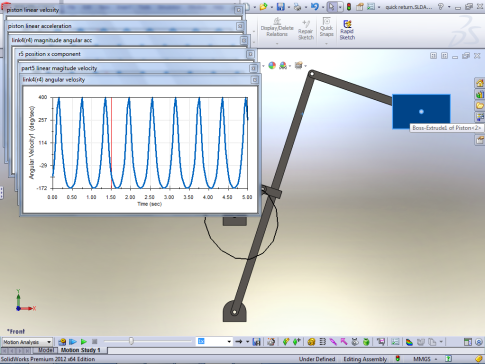Open Motion Study Properties icon

click(395, 342)
